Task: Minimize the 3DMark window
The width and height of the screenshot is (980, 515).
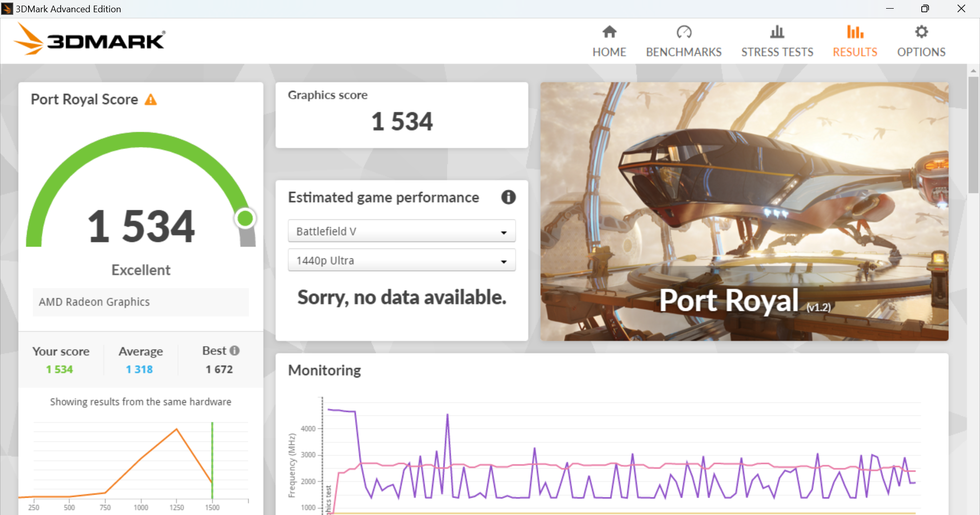Action: point(890,9)
